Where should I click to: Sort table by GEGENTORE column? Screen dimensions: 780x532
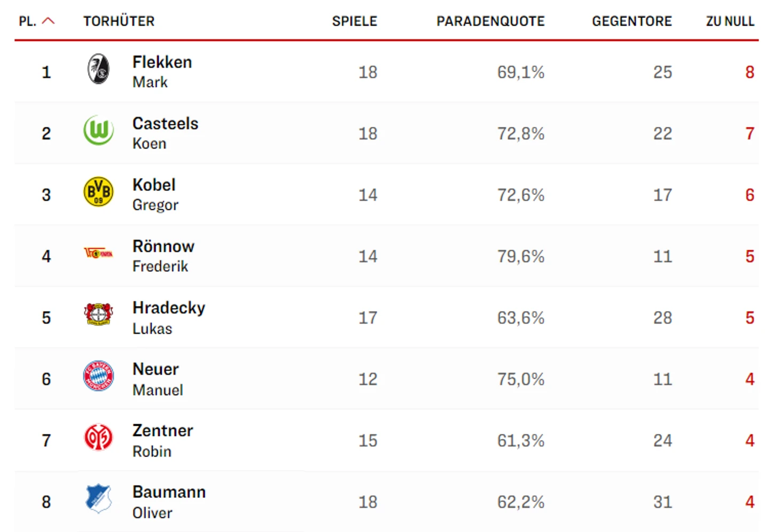pos(631,21)
